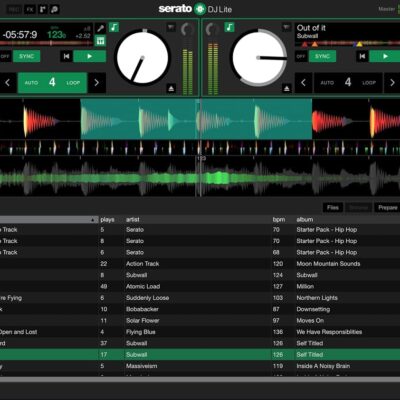
Task: Toggle active Auto Loop 4 on left deck
Action: (x=52, y=82)
